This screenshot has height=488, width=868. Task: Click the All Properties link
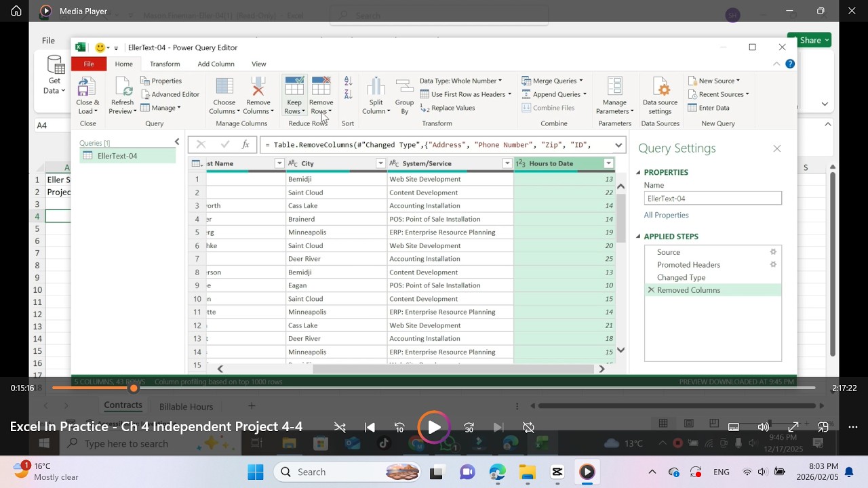(x=666, y=215)
